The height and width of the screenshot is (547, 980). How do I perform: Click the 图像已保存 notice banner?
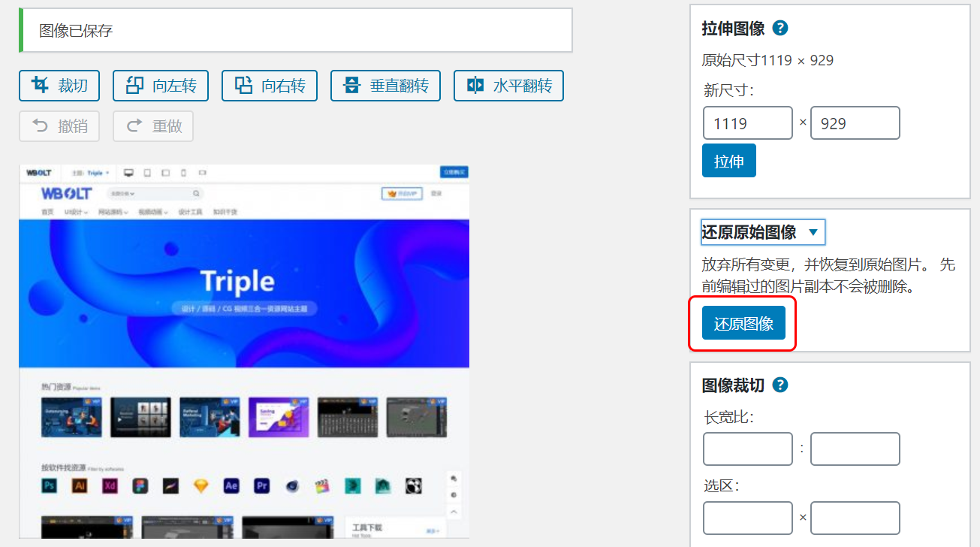pyautogui.click(x=295, y=30)
